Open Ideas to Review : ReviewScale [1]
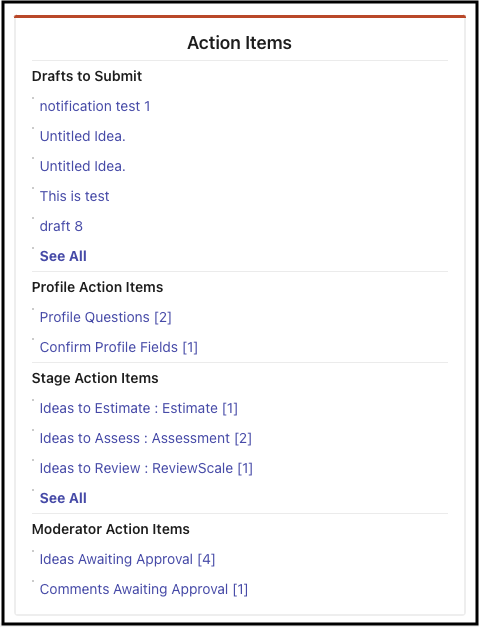479x627 pixels. click(x=146, y=469)
